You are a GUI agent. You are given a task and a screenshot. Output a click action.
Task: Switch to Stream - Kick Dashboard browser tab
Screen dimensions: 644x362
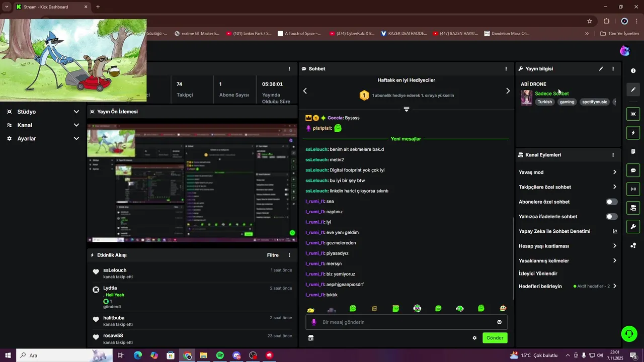click(x=51, y=7)
